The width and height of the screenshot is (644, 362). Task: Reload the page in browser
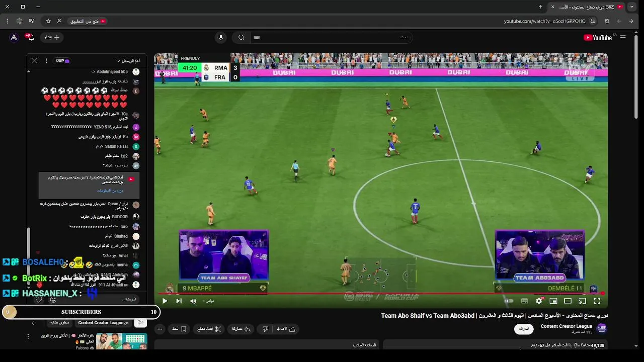pyautogui.click(x=607, y=21)
